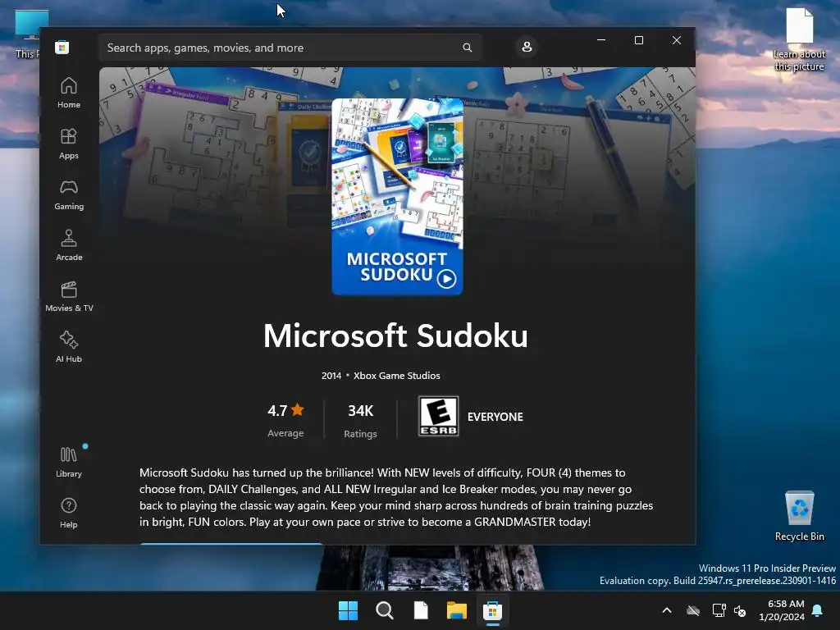Open the Gaming section
The width and height of the screenshot is (840, 630).
(x=69, y=195)
